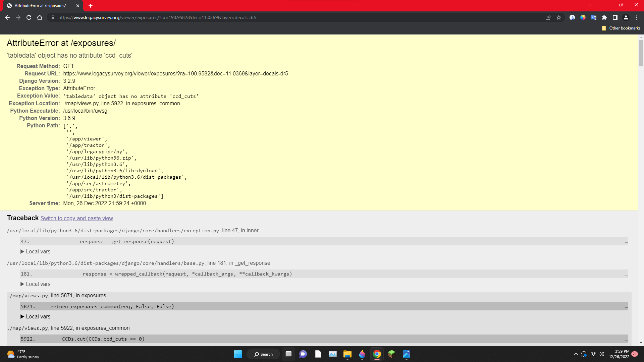Switch to copy-and-paste view link
The width and height of the screenshot is (644, 362).
(76, 219)
